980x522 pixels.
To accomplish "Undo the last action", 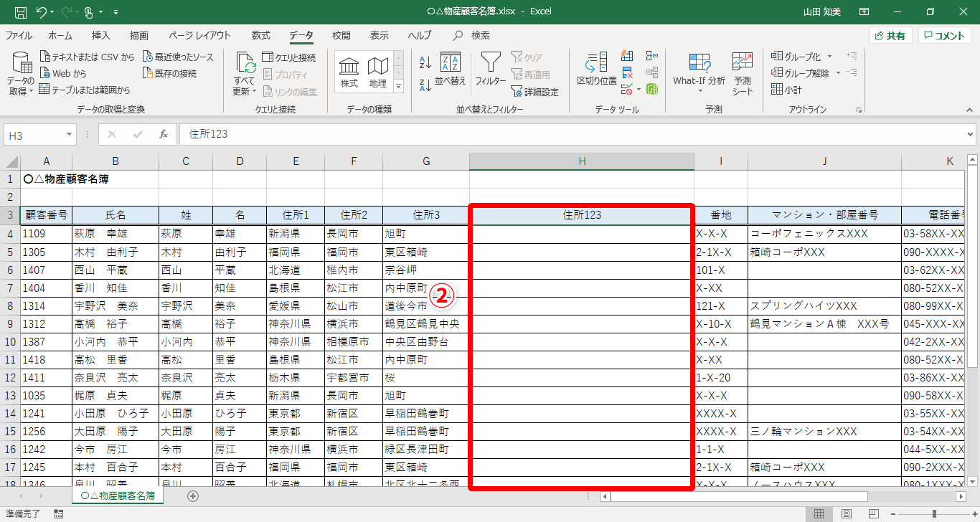I will click(41, 11).
